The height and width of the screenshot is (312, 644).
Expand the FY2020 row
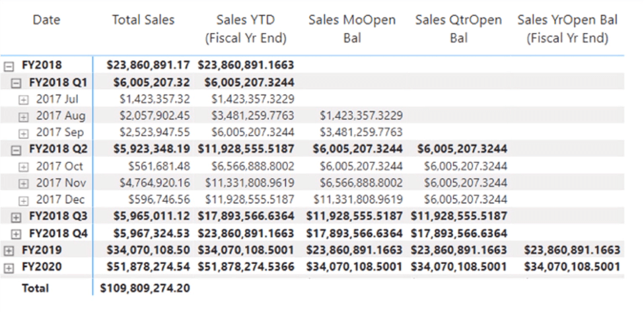pyautogui.click(x=9, y=267)
